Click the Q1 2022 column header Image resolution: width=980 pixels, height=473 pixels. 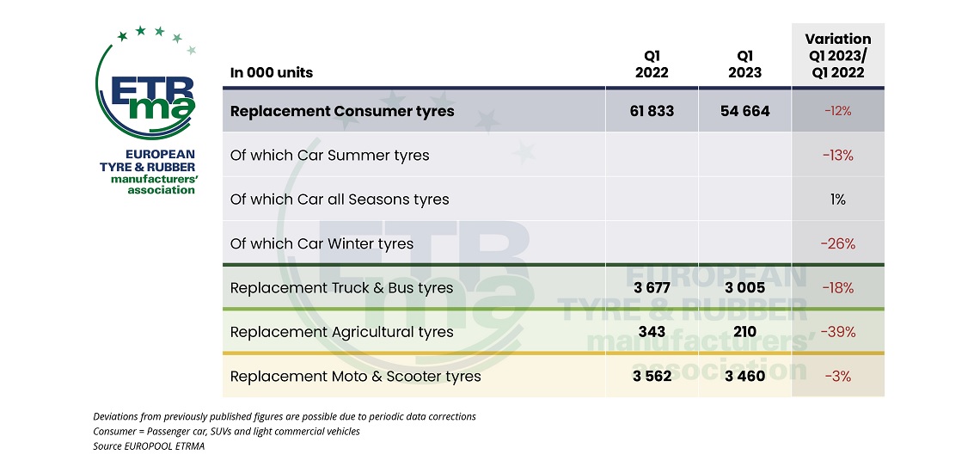[x=652, y=64]
